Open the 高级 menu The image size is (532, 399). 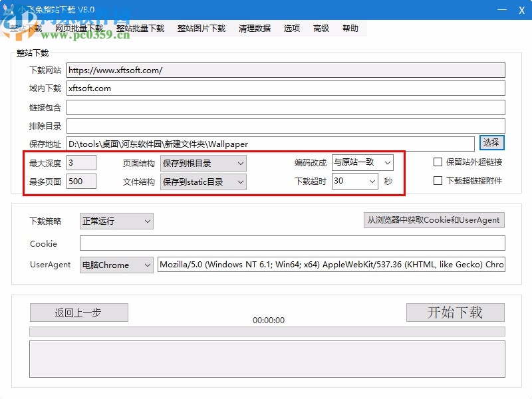click(321, 28)
